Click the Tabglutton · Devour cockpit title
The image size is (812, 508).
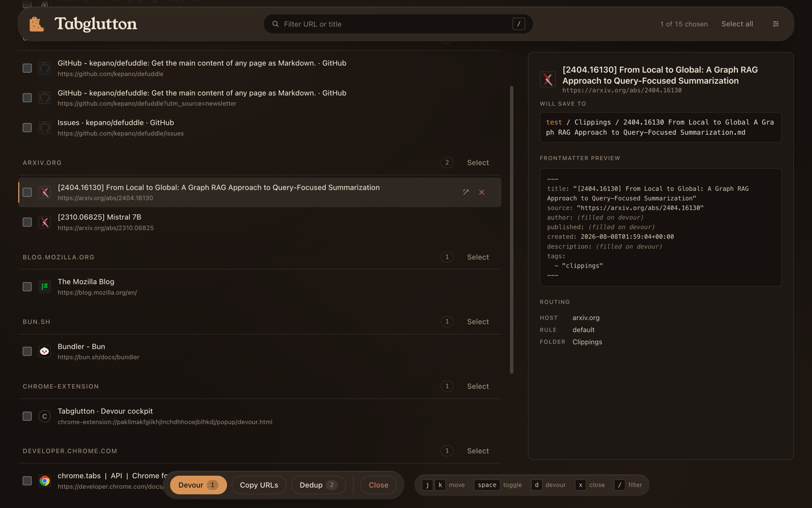click(105, 411)
